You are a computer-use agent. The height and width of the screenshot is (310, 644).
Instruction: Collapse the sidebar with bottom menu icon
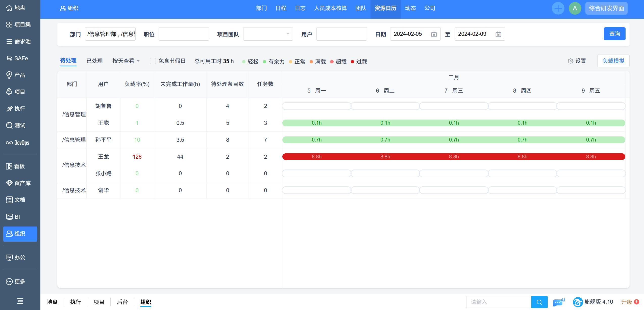click(x=20, y=301)
